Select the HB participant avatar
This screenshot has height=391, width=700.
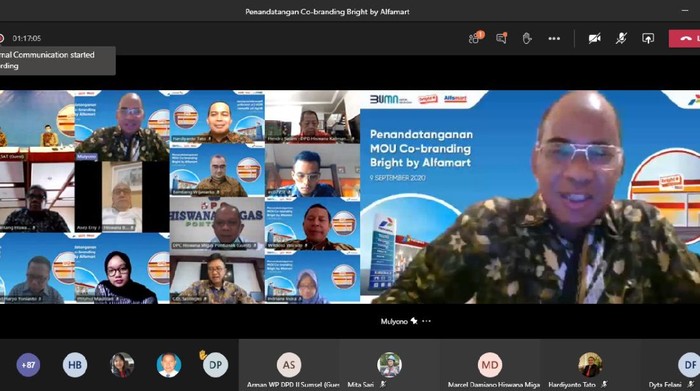click(x=75, y=365)
